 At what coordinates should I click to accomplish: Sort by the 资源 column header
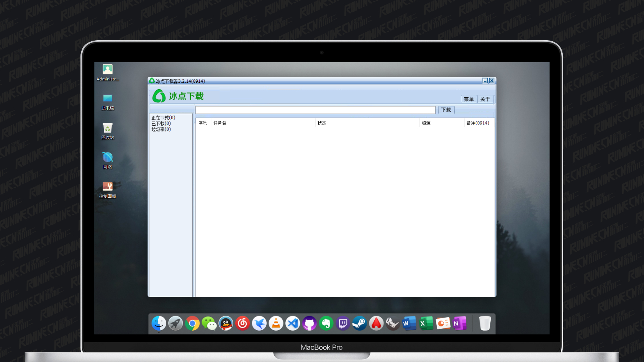pyautogui.click(x=442, y=123)
